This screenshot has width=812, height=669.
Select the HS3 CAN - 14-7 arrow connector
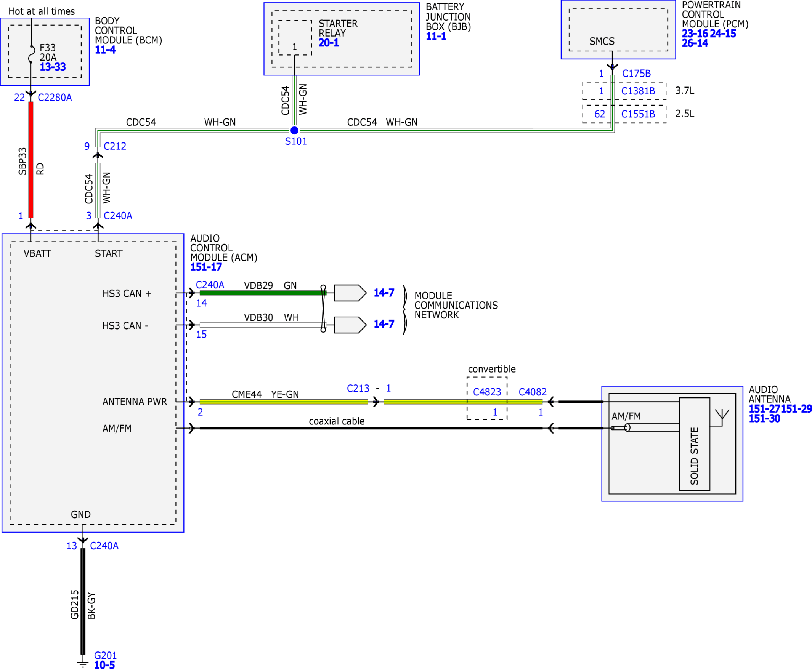tap(350, 325)
